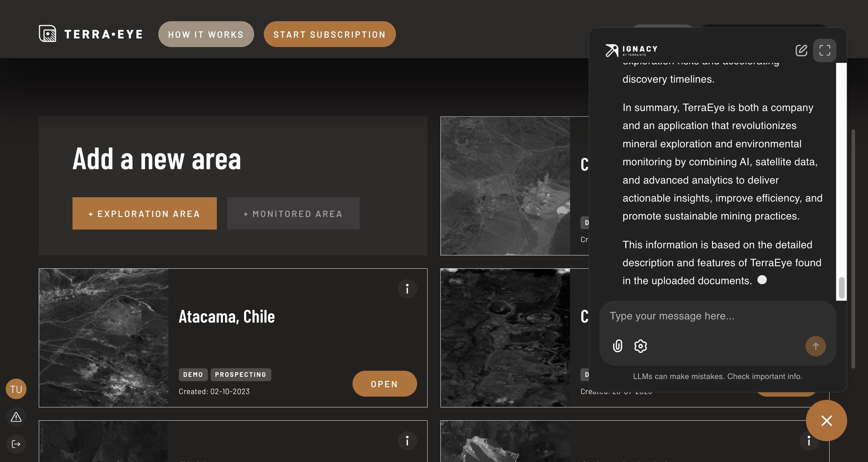868x462 pixels.
Task: Open info for the Atacama, Chile card
Action: click(407, 289)
